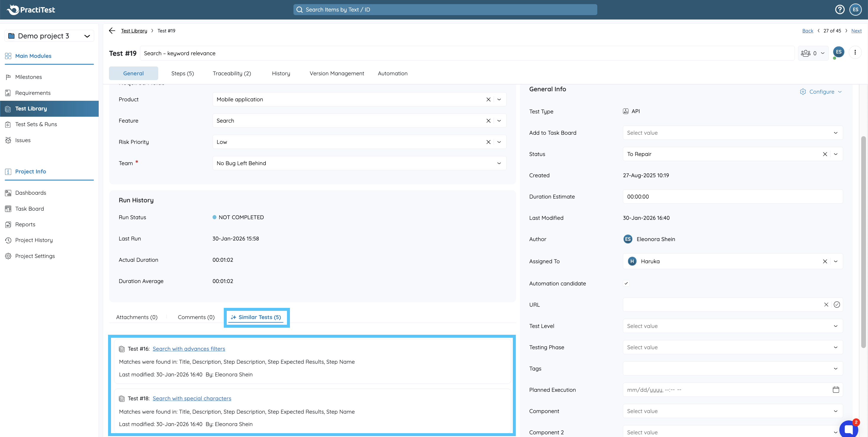
Task: Open Search with advances filters link
Action: [x=189, y=349]
